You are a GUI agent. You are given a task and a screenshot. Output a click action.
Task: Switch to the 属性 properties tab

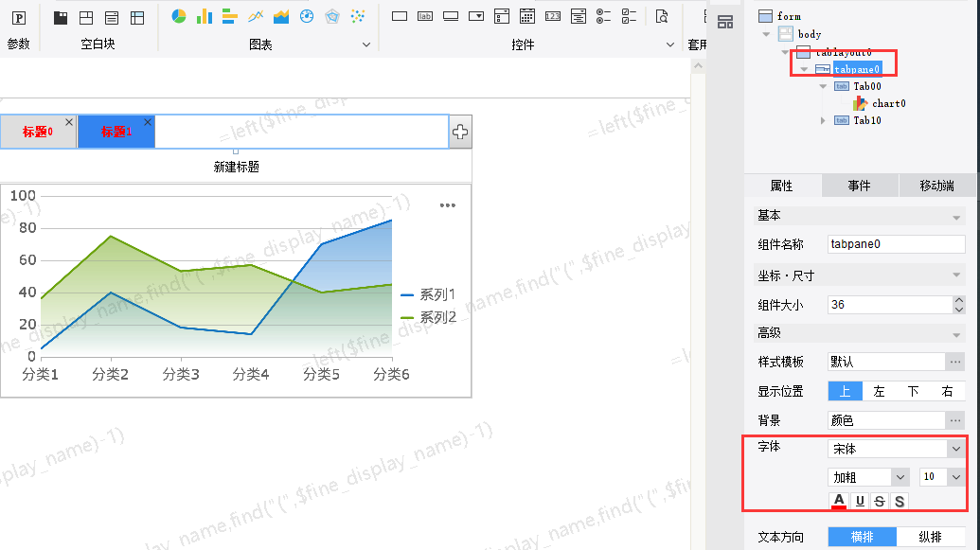(x=782, y=186)
